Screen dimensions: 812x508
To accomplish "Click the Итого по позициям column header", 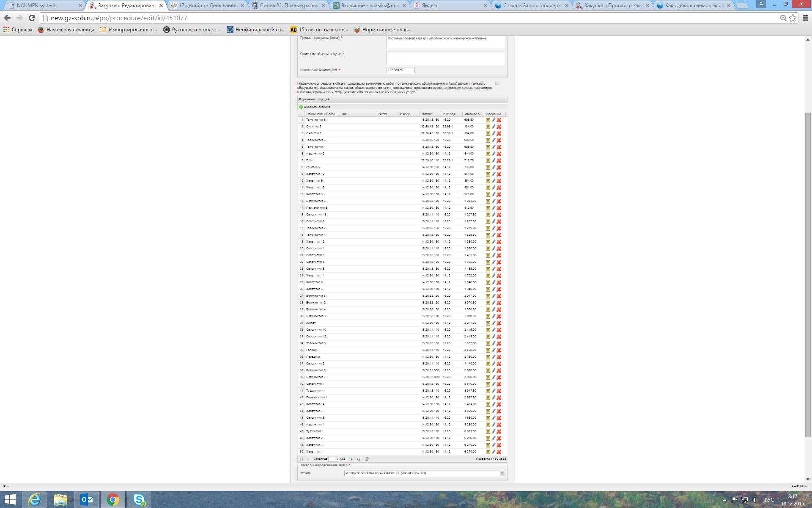I will tap(472, 114).
